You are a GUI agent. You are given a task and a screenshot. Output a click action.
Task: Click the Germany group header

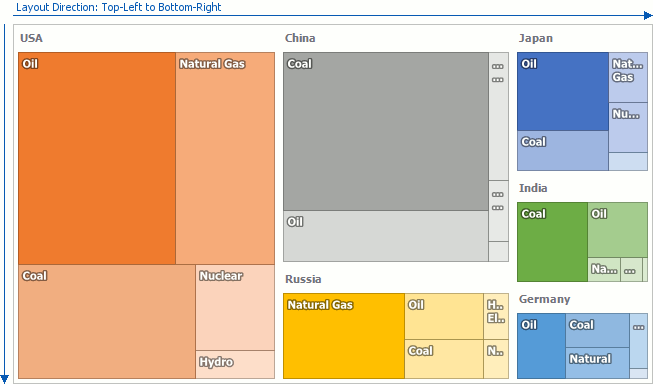click(544, 299)
